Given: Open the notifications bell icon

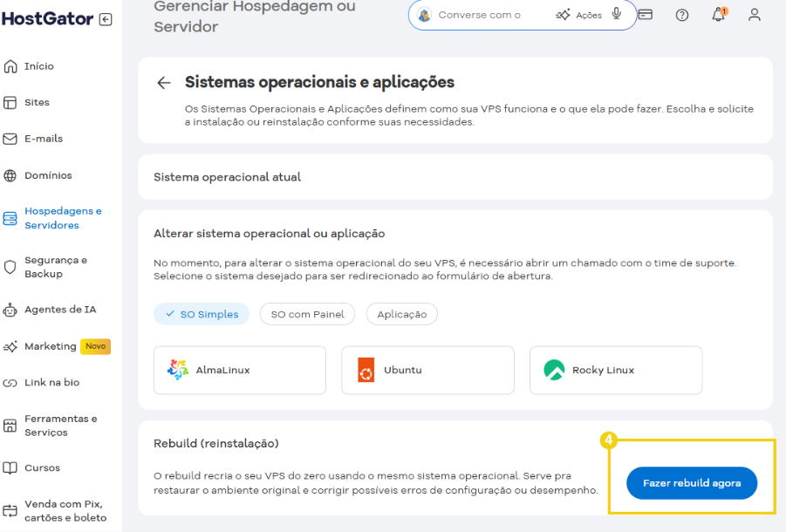Looking at the screenshot, I should (x=717, y=14).
